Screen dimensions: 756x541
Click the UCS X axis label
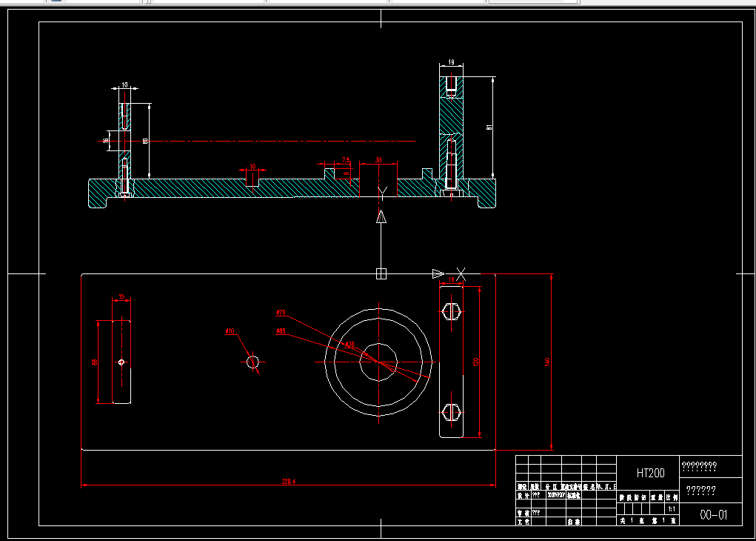(x=461, y=274)
